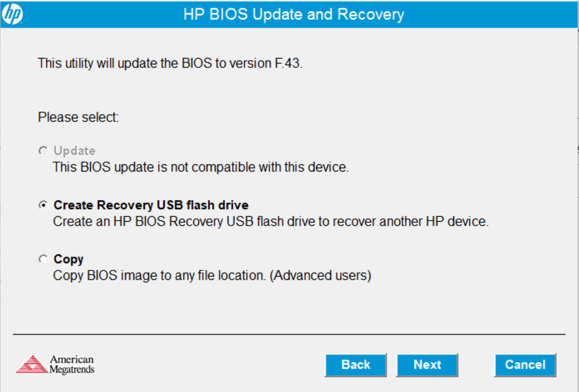This screenshot has height=392, width=579.
Task: Click the HP logo icon
Action: (x=13, y=14)
